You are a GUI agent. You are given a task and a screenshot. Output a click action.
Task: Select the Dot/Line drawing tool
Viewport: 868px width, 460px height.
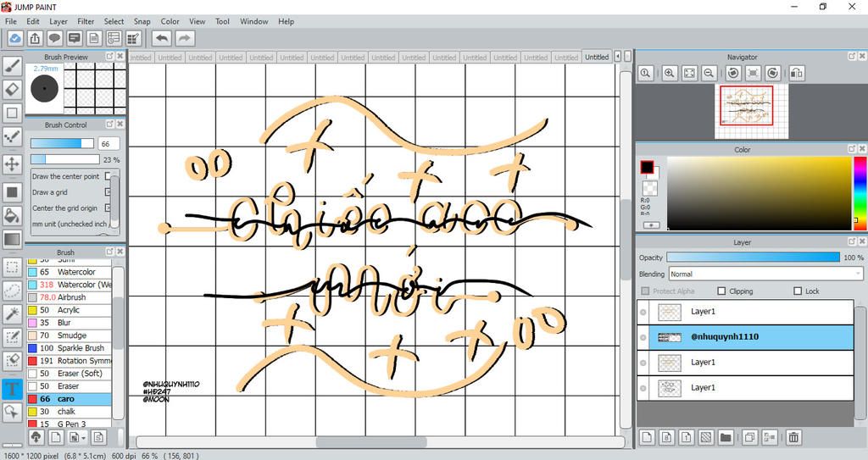12,136
